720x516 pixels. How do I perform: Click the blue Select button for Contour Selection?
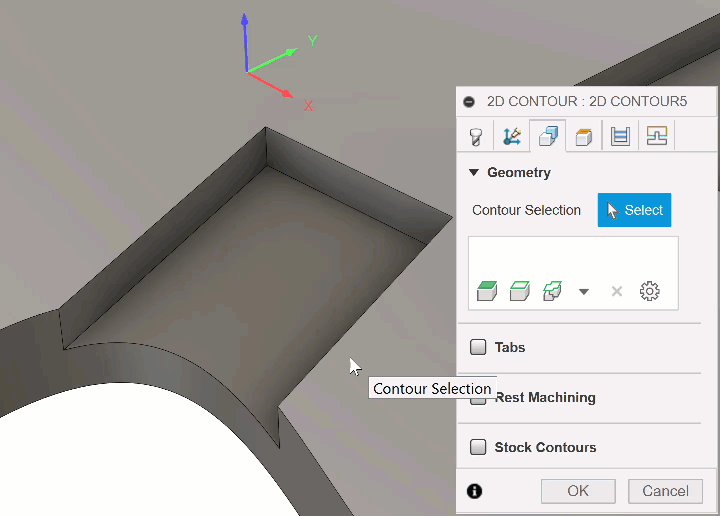click(634, 210)
